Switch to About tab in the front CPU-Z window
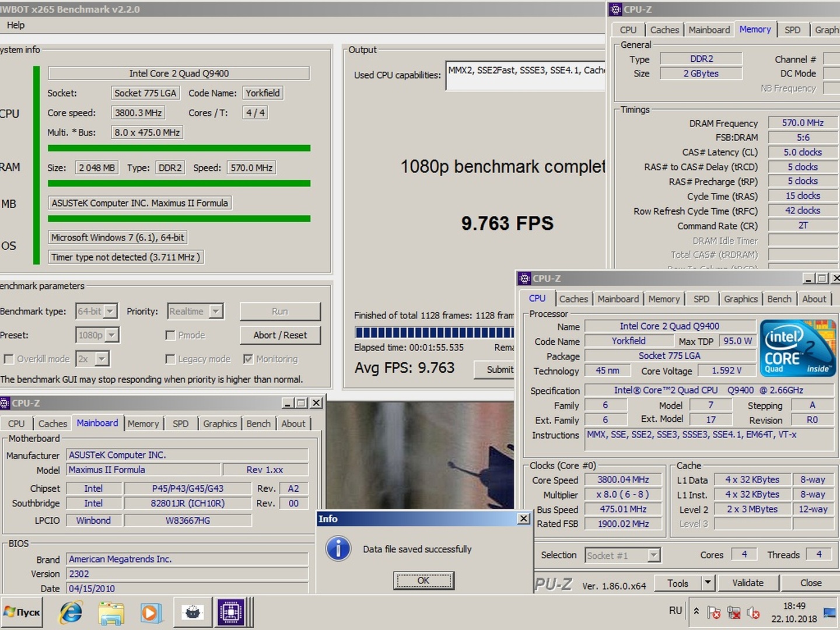The width and height of the screenshot is (840, 630). 814,299
